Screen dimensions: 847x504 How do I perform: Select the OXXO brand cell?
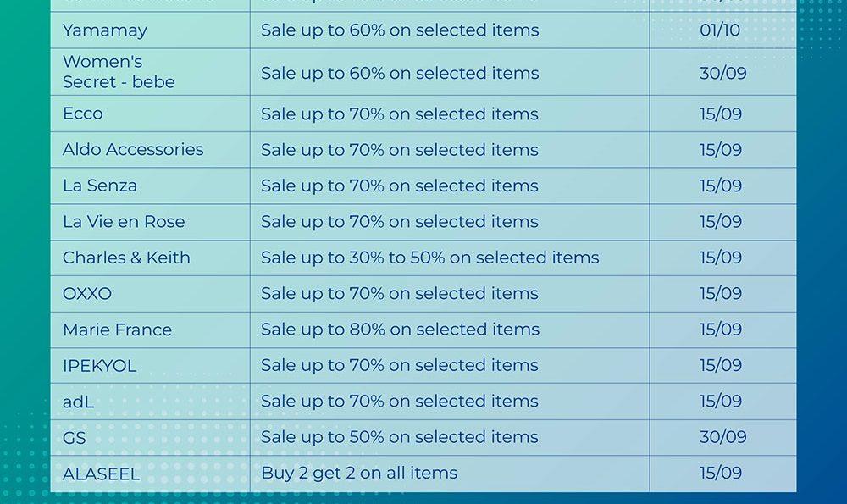pyautogui.click(x=87, y=294)
